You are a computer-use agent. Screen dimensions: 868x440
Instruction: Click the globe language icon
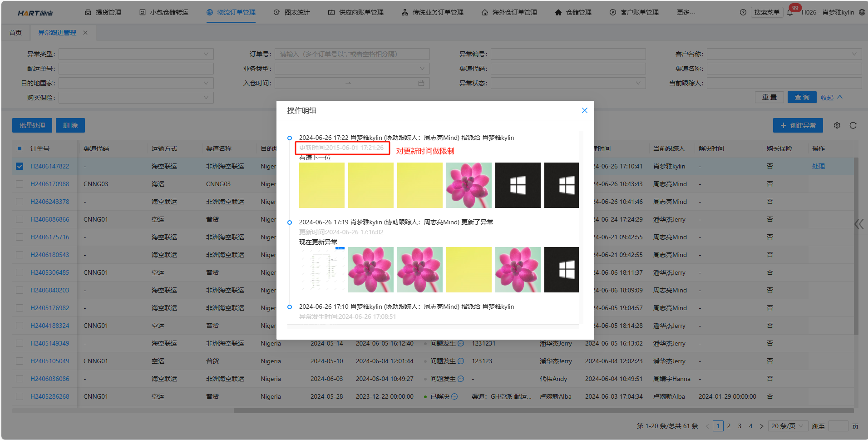click(862, 13)
